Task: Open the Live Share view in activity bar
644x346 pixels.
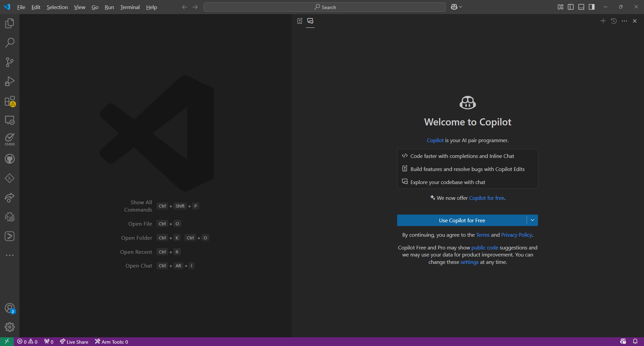Action: pyautogui.click(x=10, y=197)
